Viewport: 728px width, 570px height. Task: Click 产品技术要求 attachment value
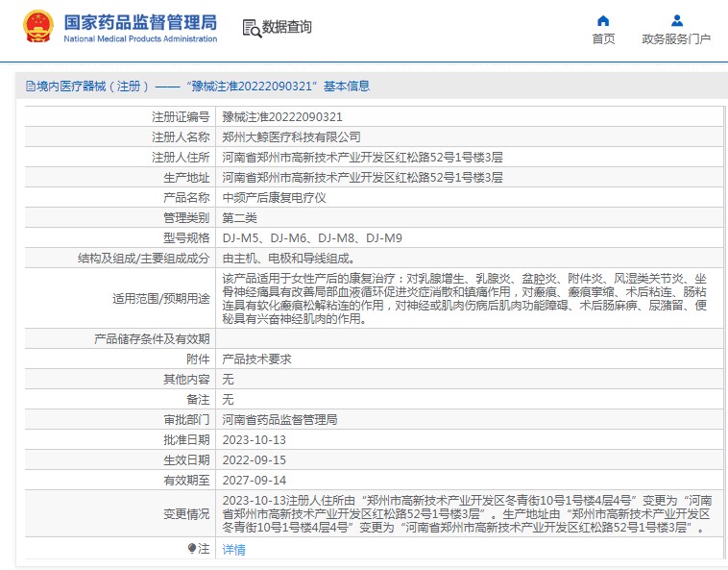tap(256, 359)
